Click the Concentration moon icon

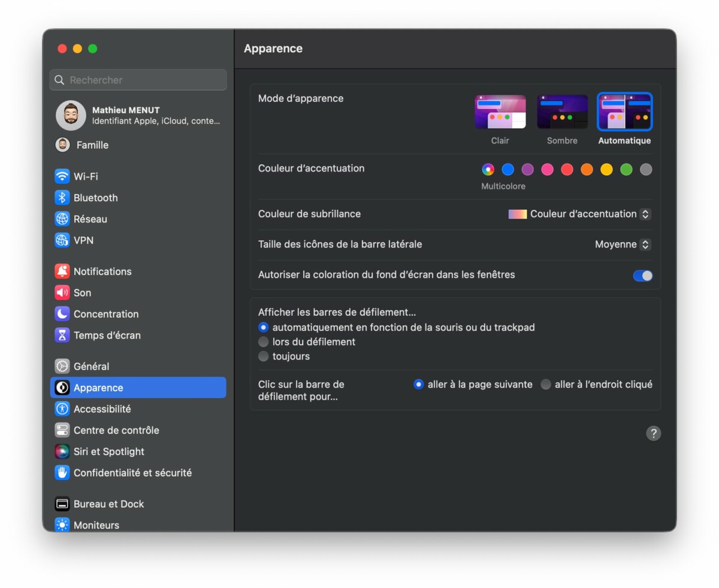coord(62,314)
